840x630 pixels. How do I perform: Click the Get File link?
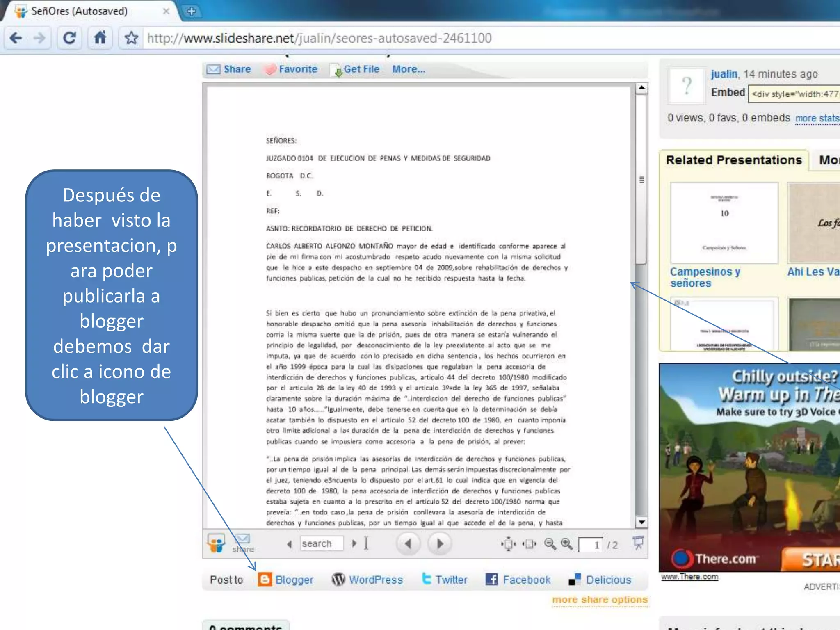pos(361,69)
